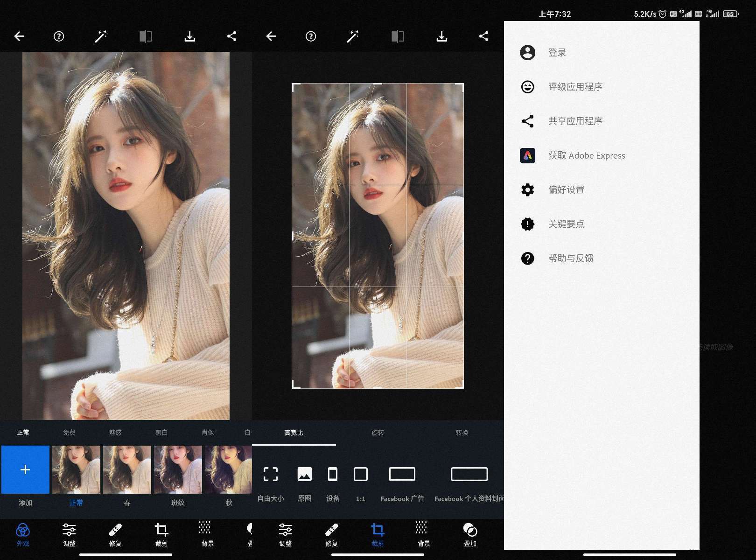Open the 叠加 overlay tool
This screenshot has height=560, width=756.
pos(470,535)
